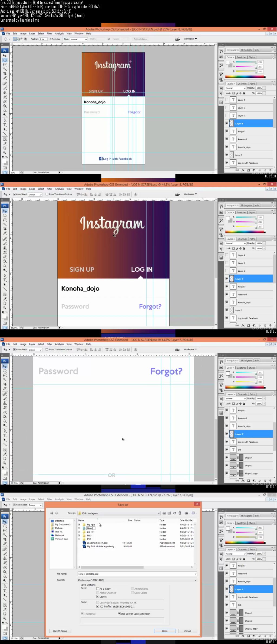Select Crop tool in the 25% zoom frame
Image resolution: width=277 pixels, height=644 pixels.
pos(5,73)
